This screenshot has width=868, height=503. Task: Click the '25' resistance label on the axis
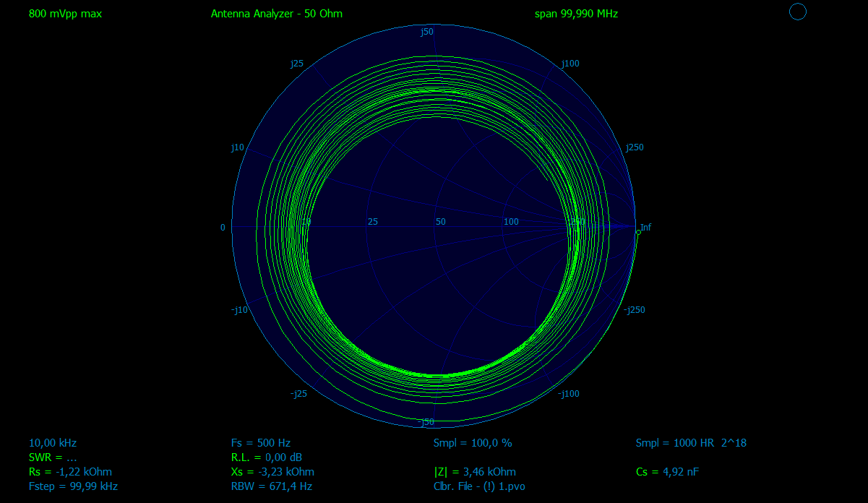373,222
